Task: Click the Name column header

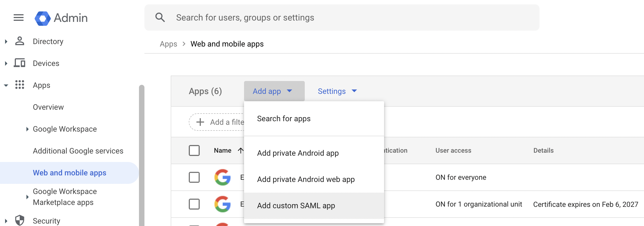Action: tap(223, 150)
